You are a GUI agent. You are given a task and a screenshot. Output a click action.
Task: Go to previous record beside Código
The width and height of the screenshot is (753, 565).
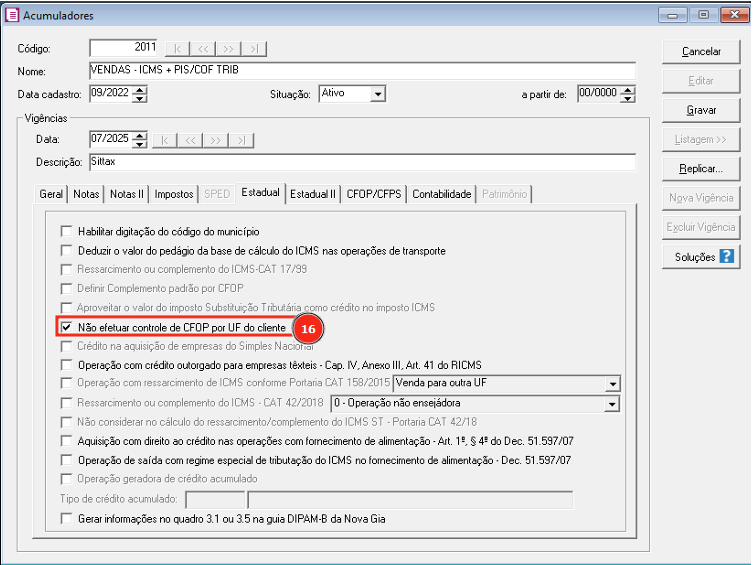(203, 48)
